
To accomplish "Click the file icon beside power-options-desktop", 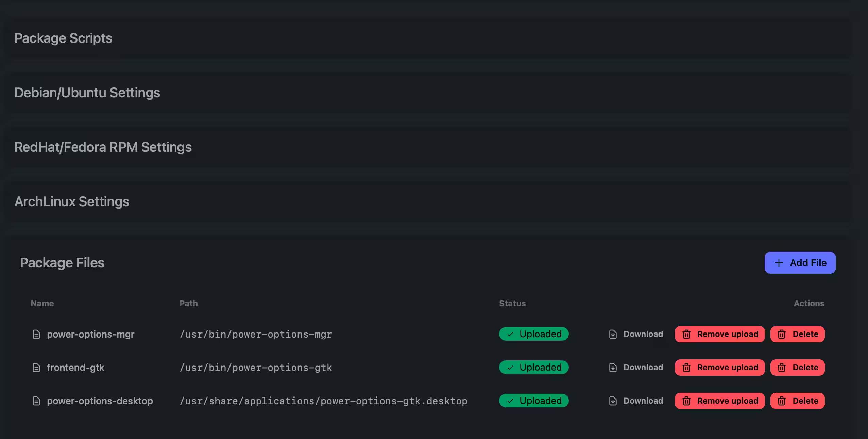I will point(36,401).
